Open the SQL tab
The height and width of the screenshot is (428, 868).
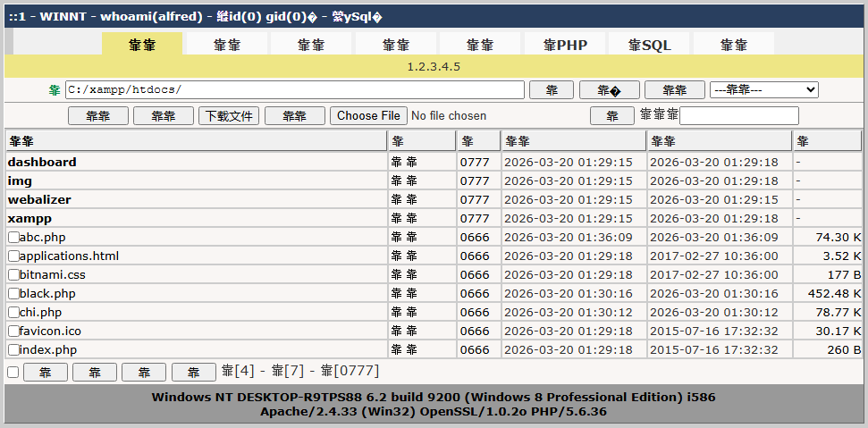coord(649,45)
